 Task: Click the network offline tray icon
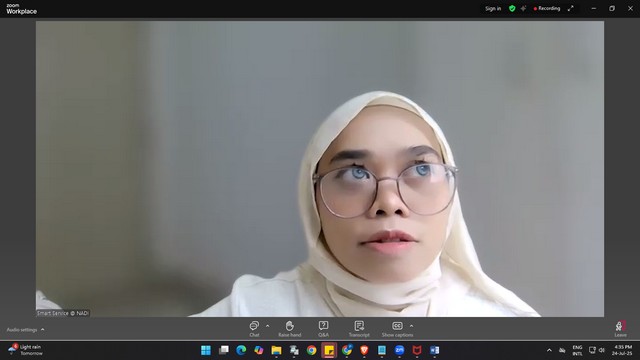pos(562,350)
